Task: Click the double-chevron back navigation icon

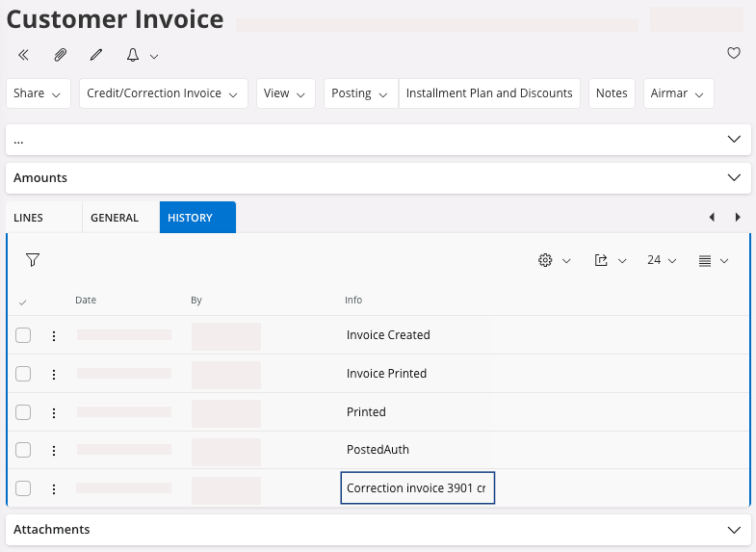Action: pos(24,55)
